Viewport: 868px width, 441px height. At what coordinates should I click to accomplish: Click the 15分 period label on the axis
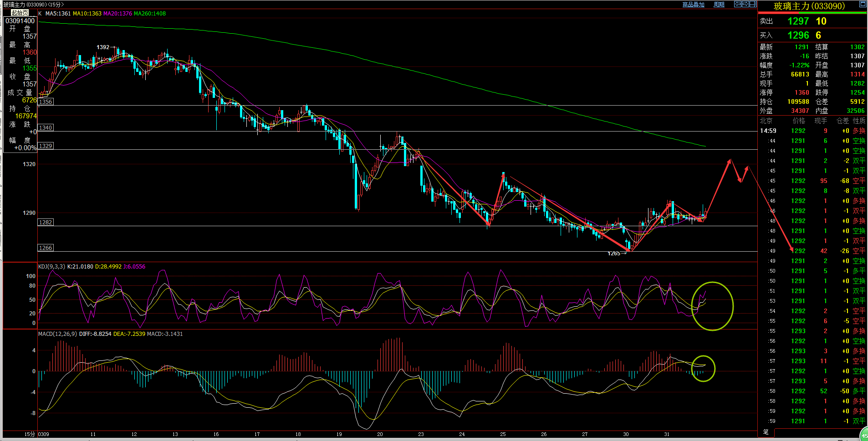point(30,434)
